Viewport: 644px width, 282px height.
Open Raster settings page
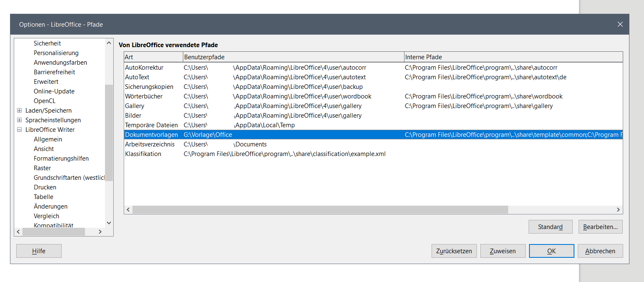(x=42, y=168)
